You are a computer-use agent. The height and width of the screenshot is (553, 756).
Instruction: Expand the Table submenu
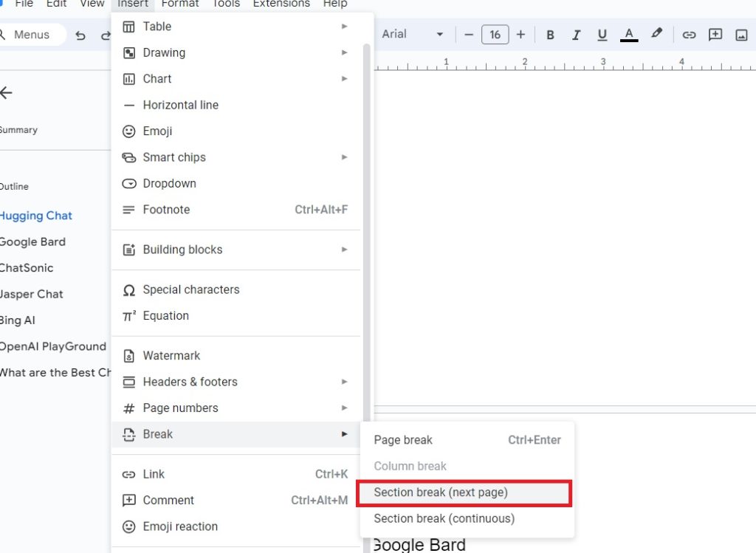click(x=157, y=26)
